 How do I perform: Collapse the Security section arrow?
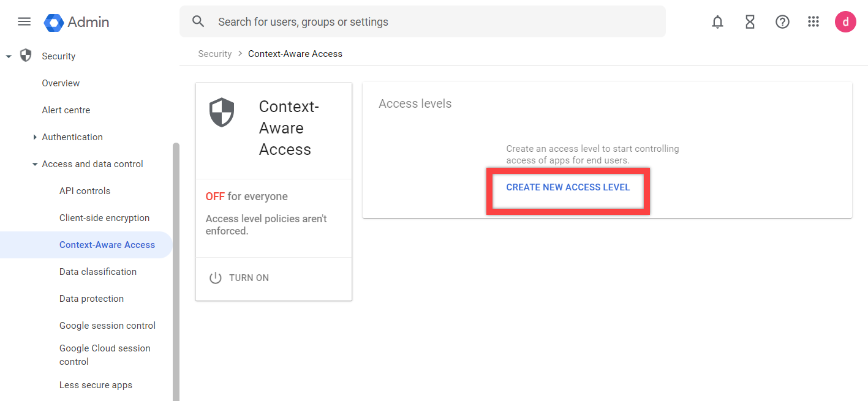(9, 56)
